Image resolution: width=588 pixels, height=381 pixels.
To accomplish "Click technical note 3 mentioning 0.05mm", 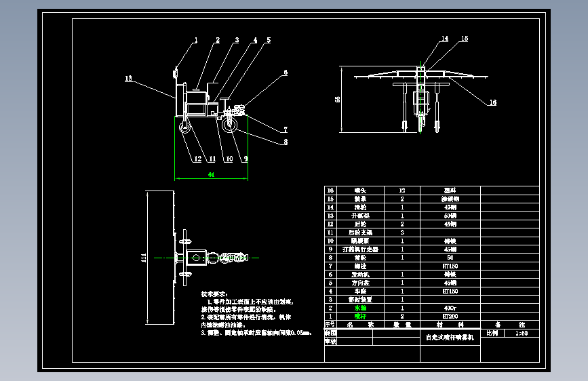I will [x=256, y=333].
